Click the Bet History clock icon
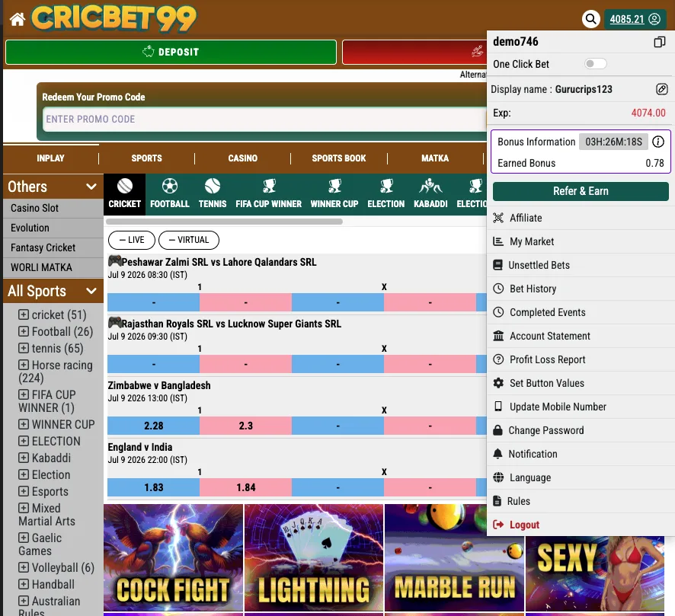The width and height of the screenshot is (675, 616). click(498, 289)
